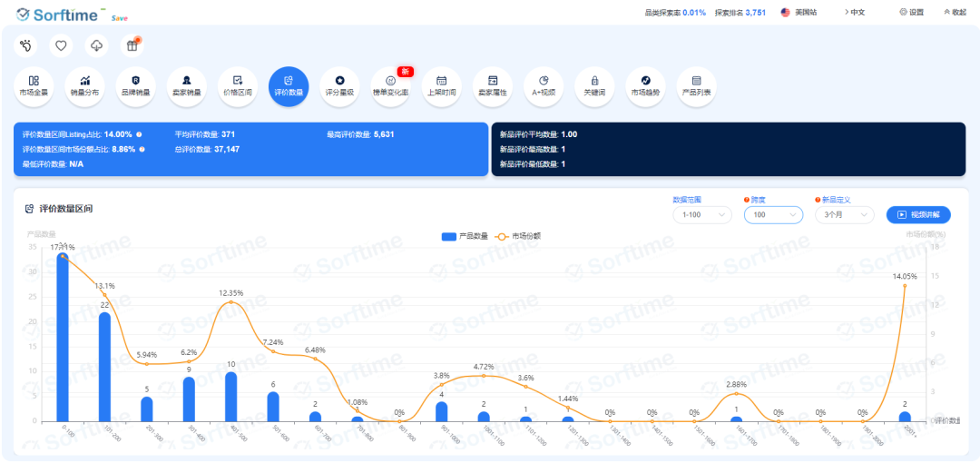Switch to the 卖家属性 tab
Image resolution: width=980 pixels, height=463 pixels.
click(x=493, y=86)
